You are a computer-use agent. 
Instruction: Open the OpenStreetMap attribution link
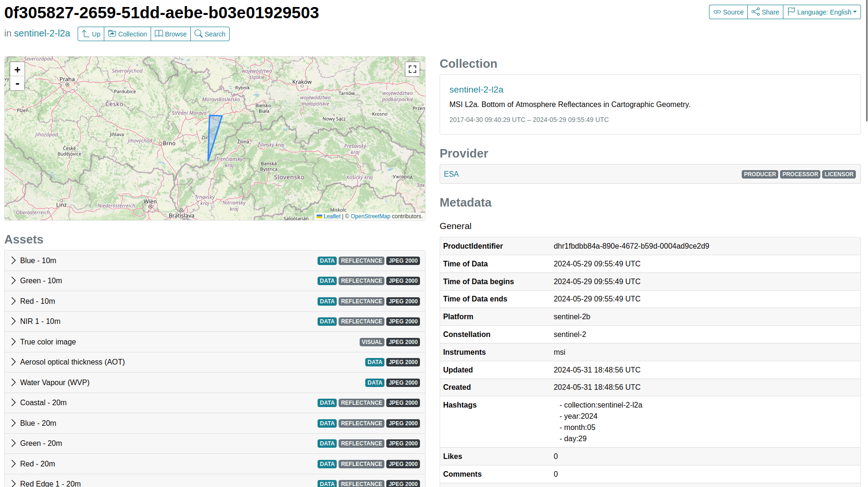370,216
